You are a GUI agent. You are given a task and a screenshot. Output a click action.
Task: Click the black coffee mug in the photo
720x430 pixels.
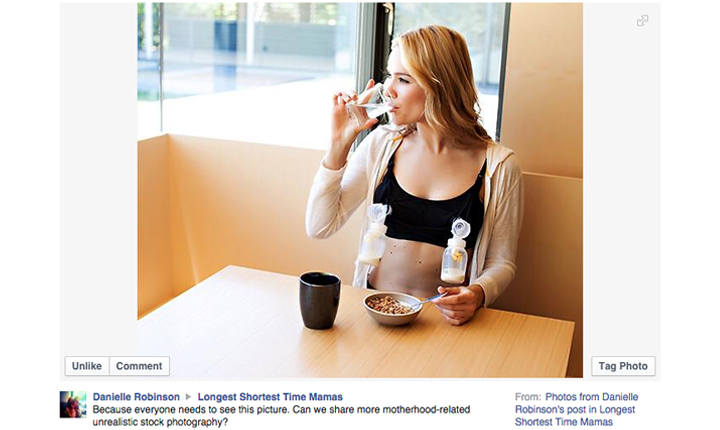click(x=320, y=300)
